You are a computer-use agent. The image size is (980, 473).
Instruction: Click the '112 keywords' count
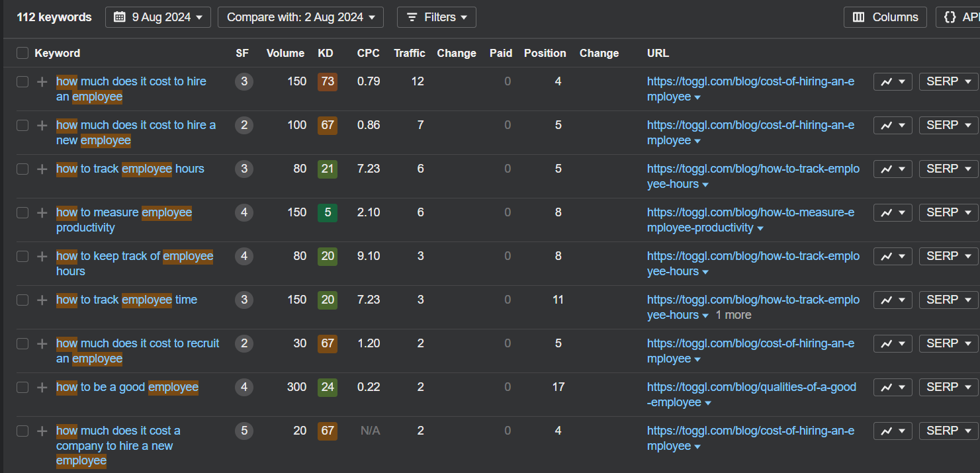54,17
